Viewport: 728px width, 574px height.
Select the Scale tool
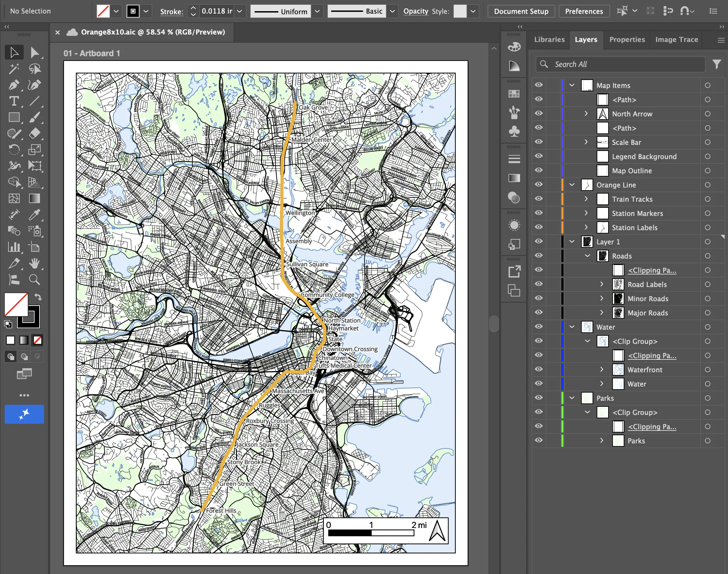(35, 150)
